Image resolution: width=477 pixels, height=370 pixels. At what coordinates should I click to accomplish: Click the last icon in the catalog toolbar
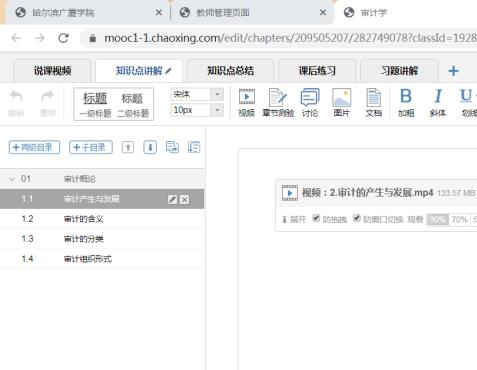coord(194,147)
